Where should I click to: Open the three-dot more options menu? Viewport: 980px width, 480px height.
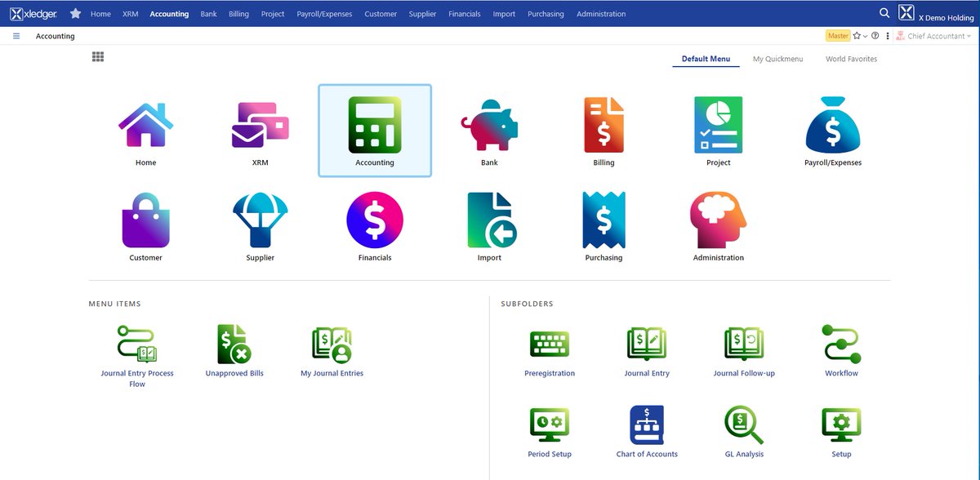click(x=888, y=36)
